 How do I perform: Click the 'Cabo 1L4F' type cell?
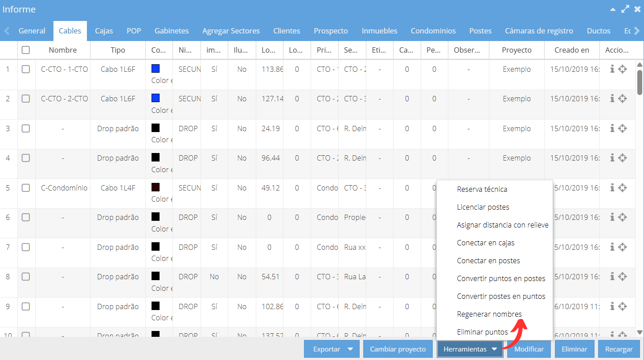[118, 188]
